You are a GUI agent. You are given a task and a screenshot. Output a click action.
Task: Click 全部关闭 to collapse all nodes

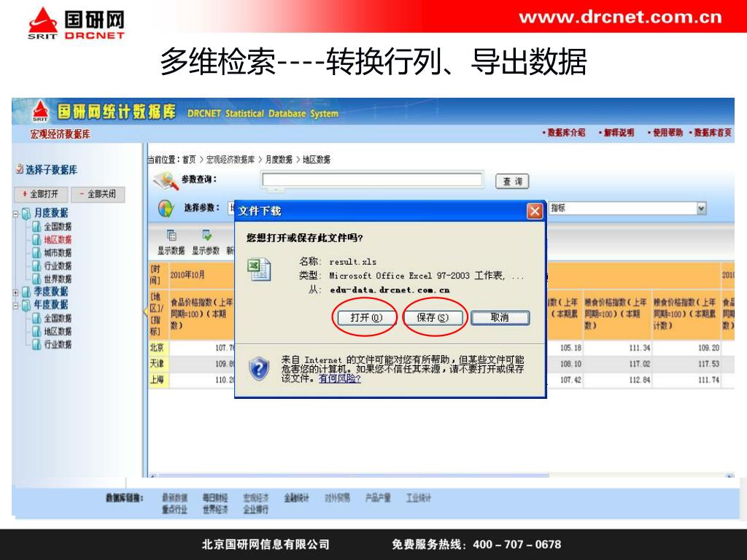98,194
